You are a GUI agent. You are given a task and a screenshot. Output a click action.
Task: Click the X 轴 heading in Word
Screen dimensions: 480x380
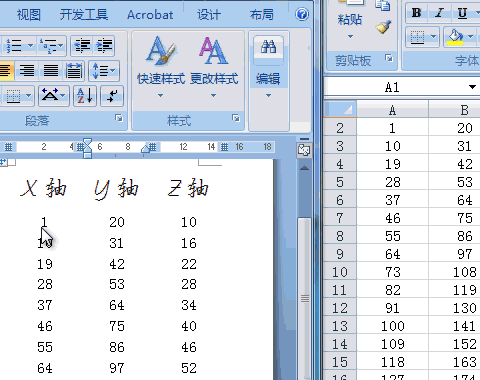click(x=43, y=188)
